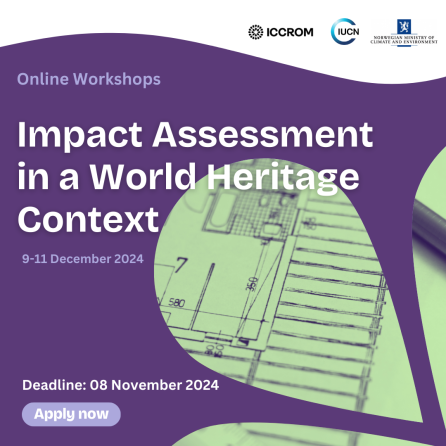
Task: Click the '9-11 December 2024' date text
Action: [83, 259]
